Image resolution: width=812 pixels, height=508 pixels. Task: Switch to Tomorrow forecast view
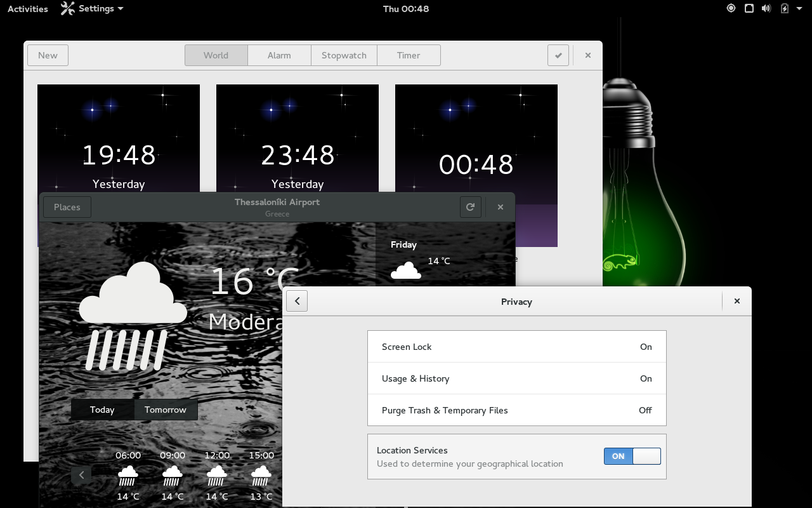tap(166, 410)
